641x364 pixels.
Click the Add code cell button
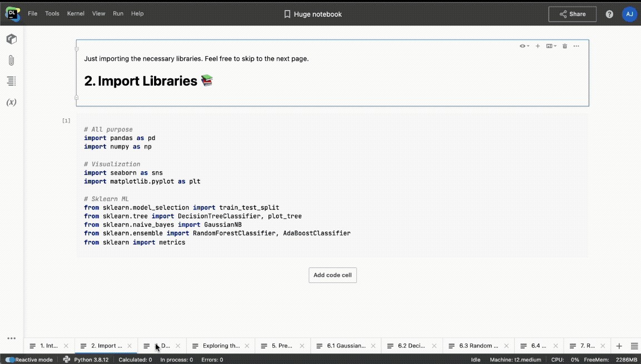click(332, 275)
